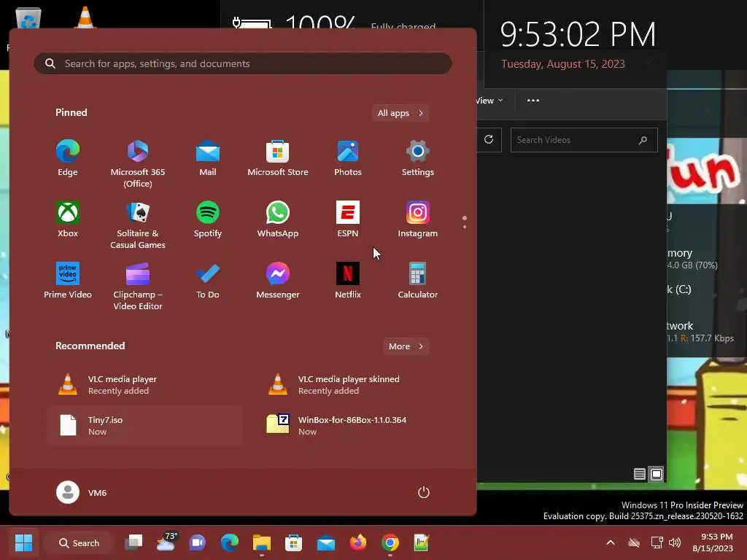Show All apps list
This screenshot has height=560, width=747.
pos(400,113)
